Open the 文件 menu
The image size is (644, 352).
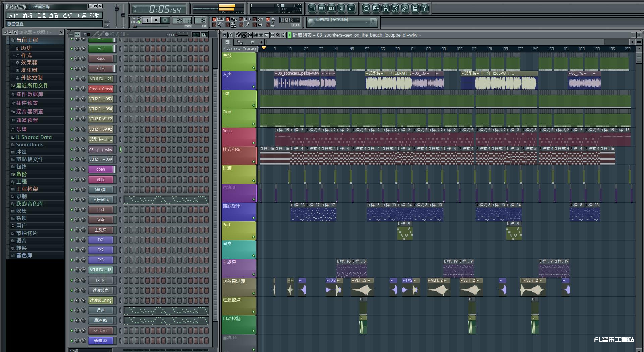tap(14, 15)
